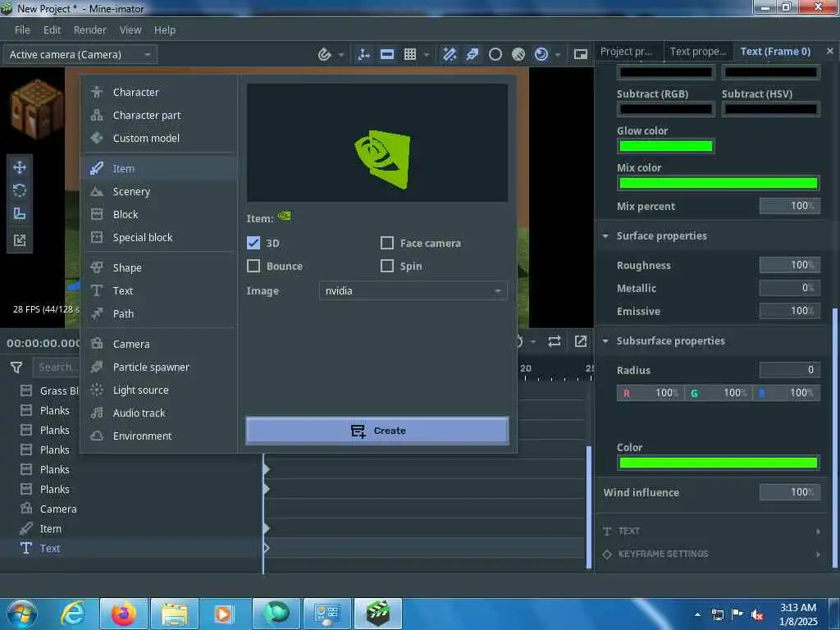Click the Shape icon in menu

pos(97,267)
